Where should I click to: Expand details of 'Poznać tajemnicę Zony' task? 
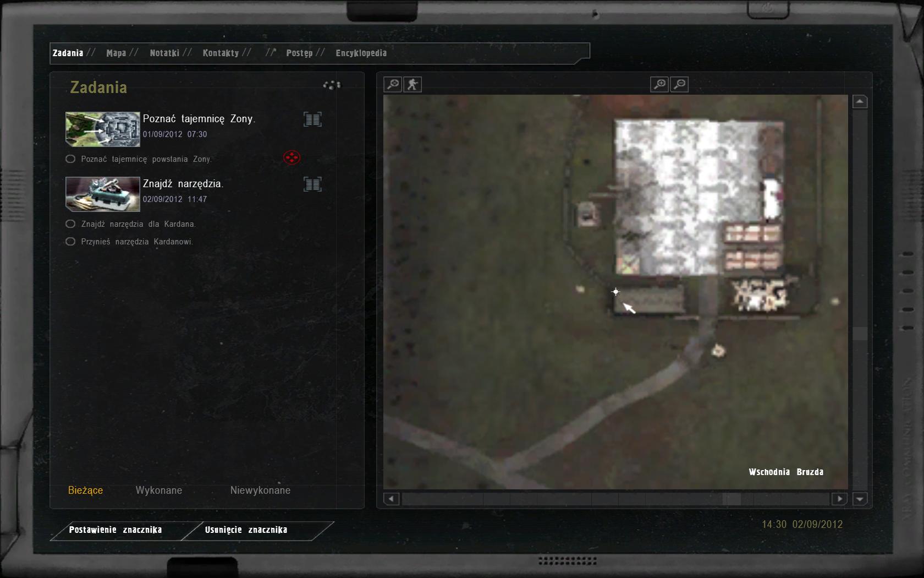pos(312,119)
